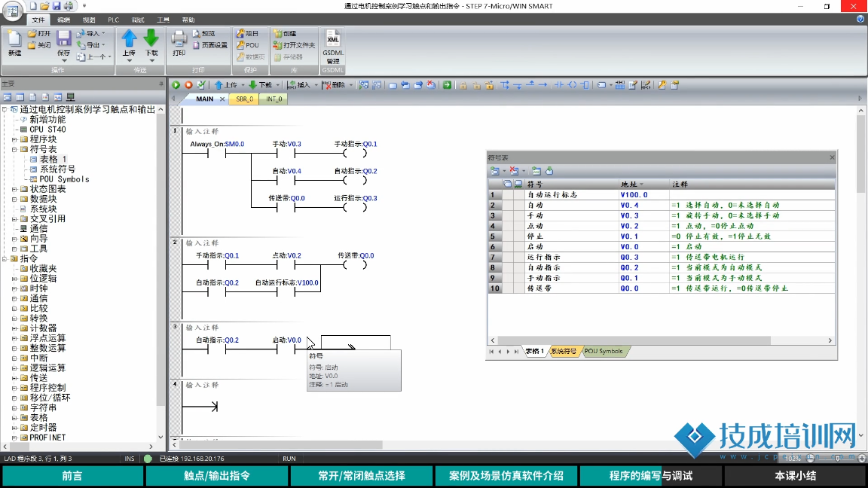Collapse the 符号表 tree node
This screenshot has width=868, height=488.
tap(14, 149)
